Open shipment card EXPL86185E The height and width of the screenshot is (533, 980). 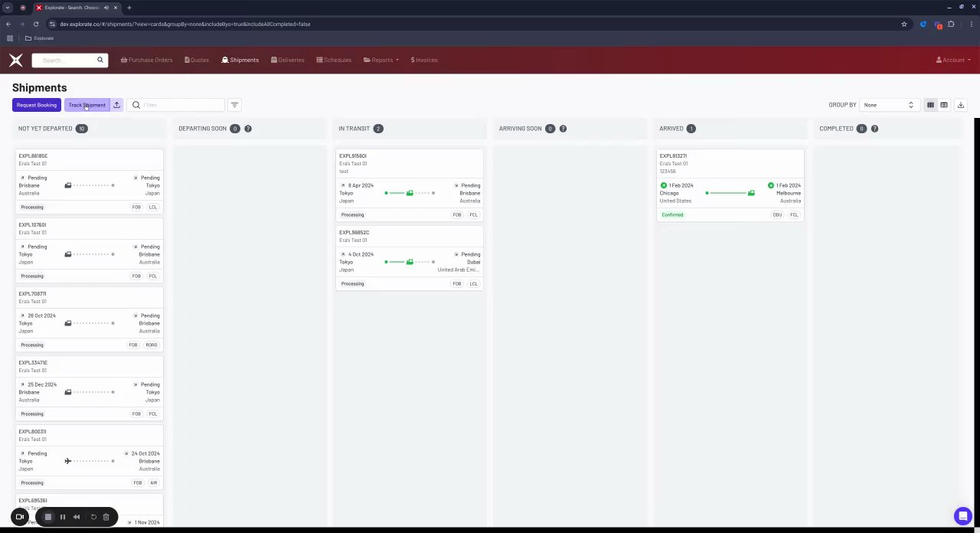[x=90, y=181]
